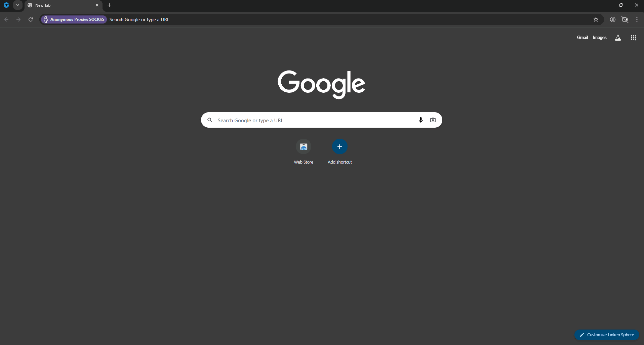Viewport: 644px width, 345px height.
Task: Open the tab list dropdown chevron
Action: [x=18, y=5]
